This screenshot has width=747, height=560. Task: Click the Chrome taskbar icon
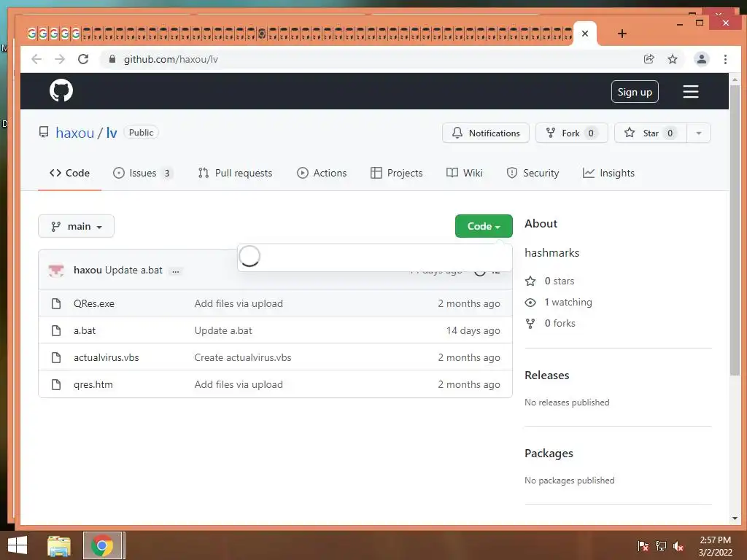102,545
